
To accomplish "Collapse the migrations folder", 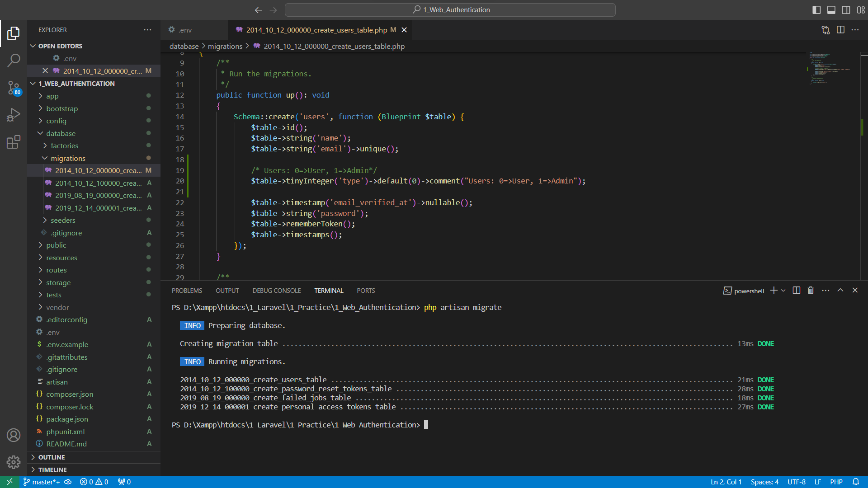I will coord(68,158).
